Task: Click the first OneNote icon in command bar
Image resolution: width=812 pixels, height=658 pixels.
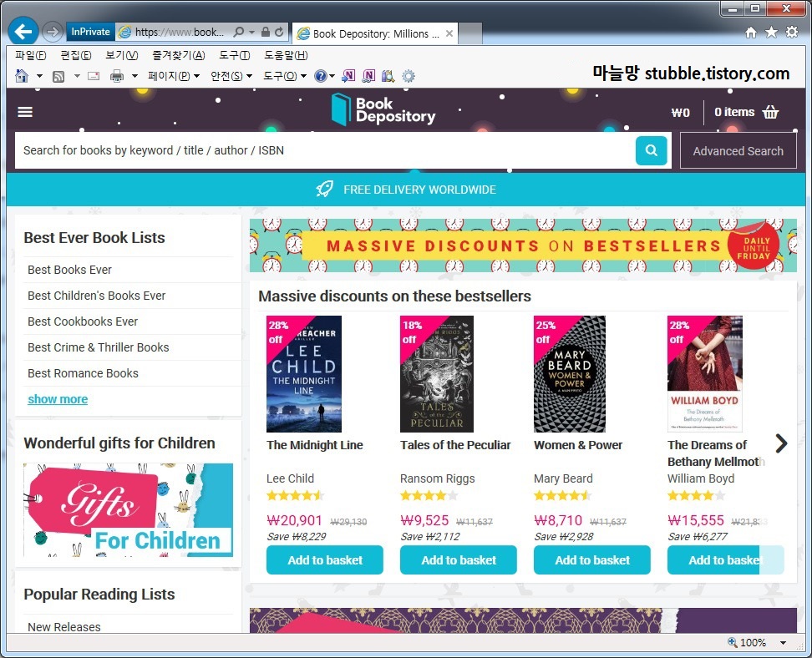Action: (348, 76)
